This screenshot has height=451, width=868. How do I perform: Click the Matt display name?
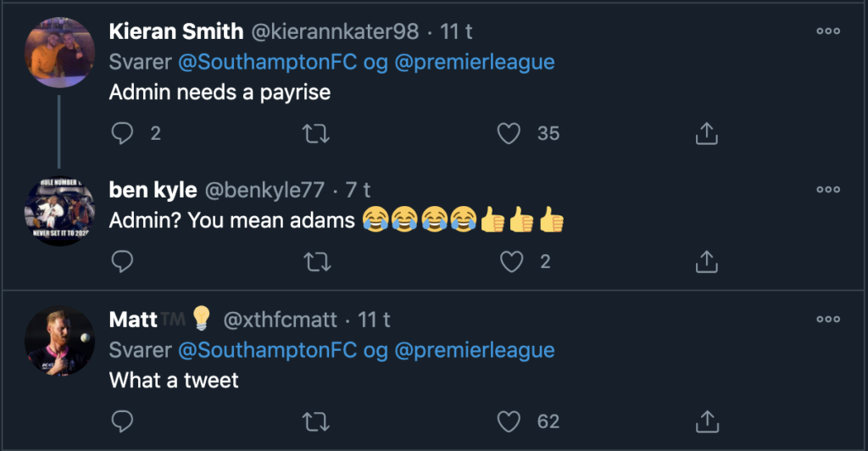point(133,320)
